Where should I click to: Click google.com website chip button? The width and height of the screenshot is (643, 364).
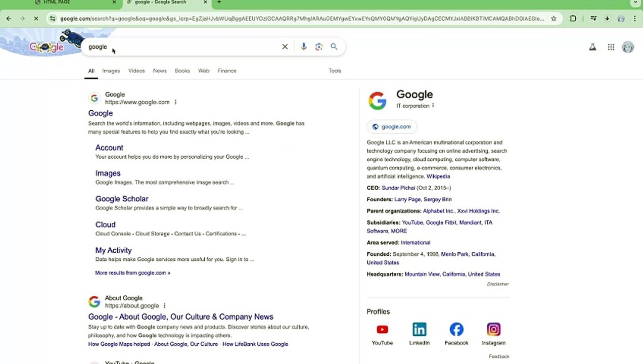point(392,127)
